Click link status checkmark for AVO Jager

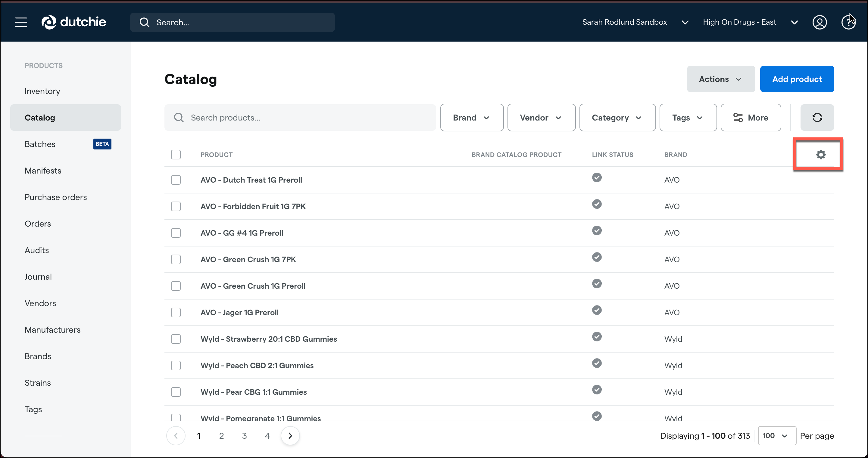click(597, 310)
